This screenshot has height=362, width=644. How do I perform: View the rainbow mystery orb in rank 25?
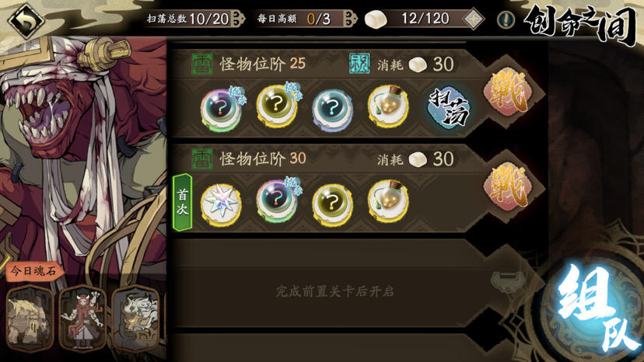tap(222, 110)
